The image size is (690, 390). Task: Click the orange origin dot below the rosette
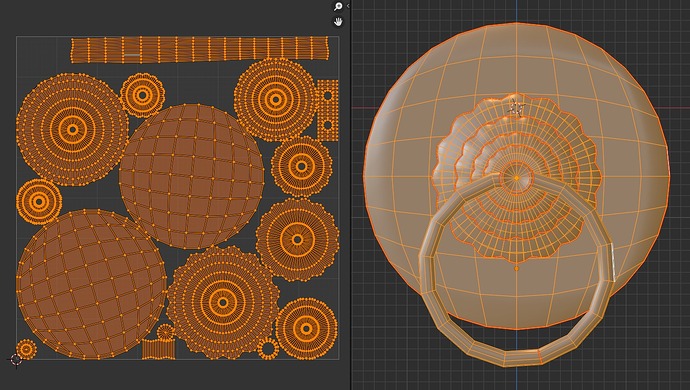pos(517,268)
